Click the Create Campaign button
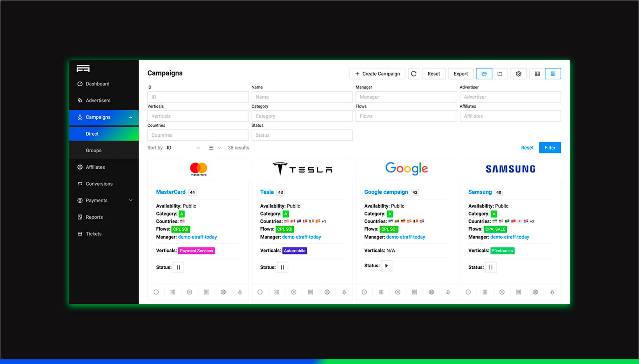This screenshot has width=639, height=364. [377, 73]
